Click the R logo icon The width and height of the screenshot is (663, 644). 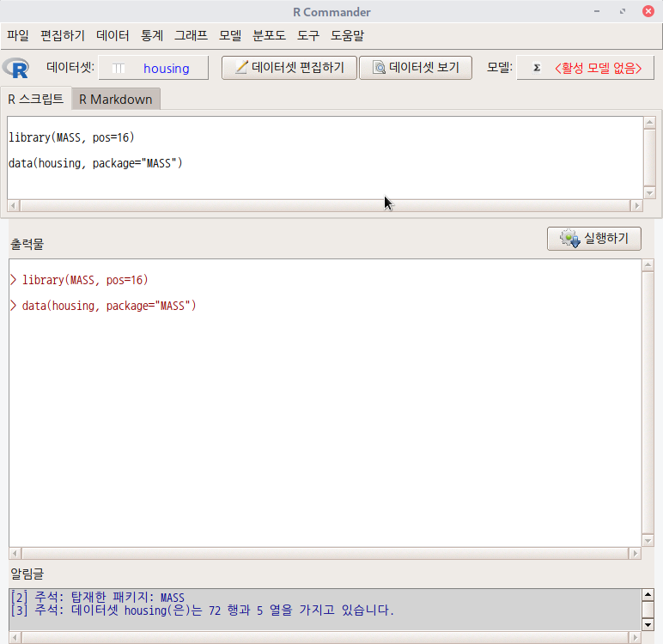(x=16, y=68)
